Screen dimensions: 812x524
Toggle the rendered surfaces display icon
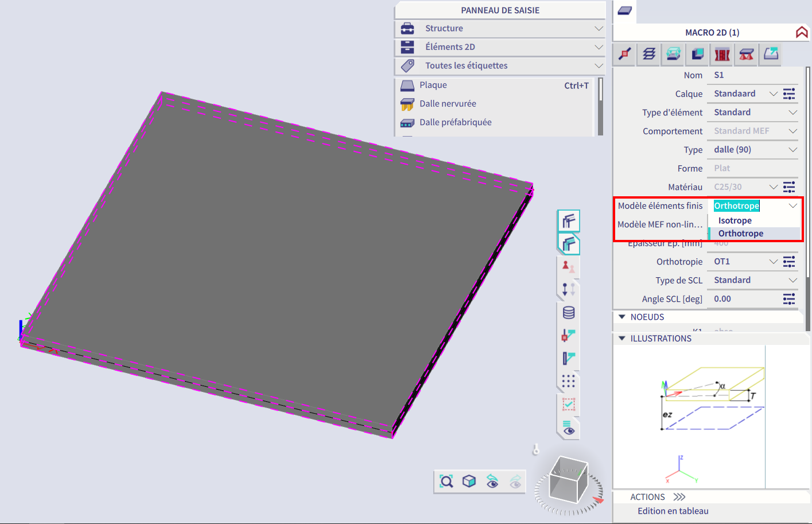click(569, 244)
